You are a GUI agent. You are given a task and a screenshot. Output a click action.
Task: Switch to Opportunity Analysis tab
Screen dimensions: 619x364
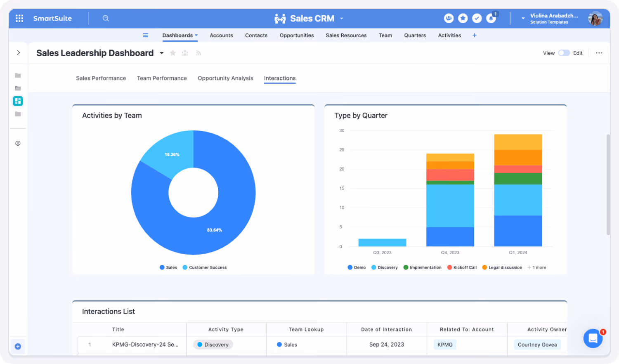225,78
